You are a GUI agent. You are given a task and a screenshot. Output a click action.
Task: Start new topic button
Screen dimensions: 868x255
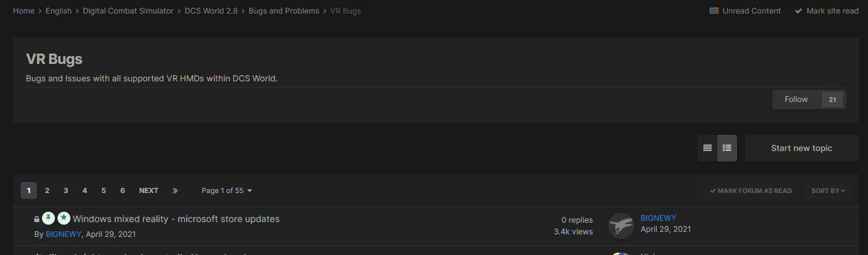click(x=801, y=148)
